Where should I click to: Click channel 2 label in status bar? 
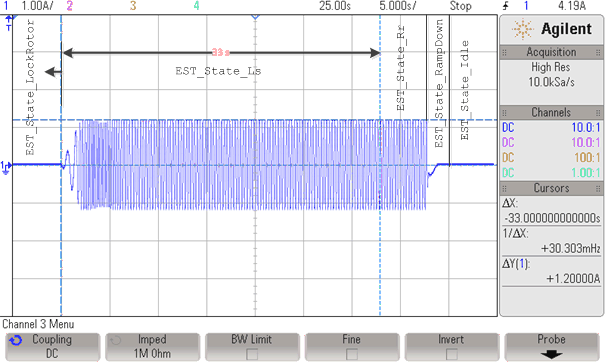tap(69, 6)
